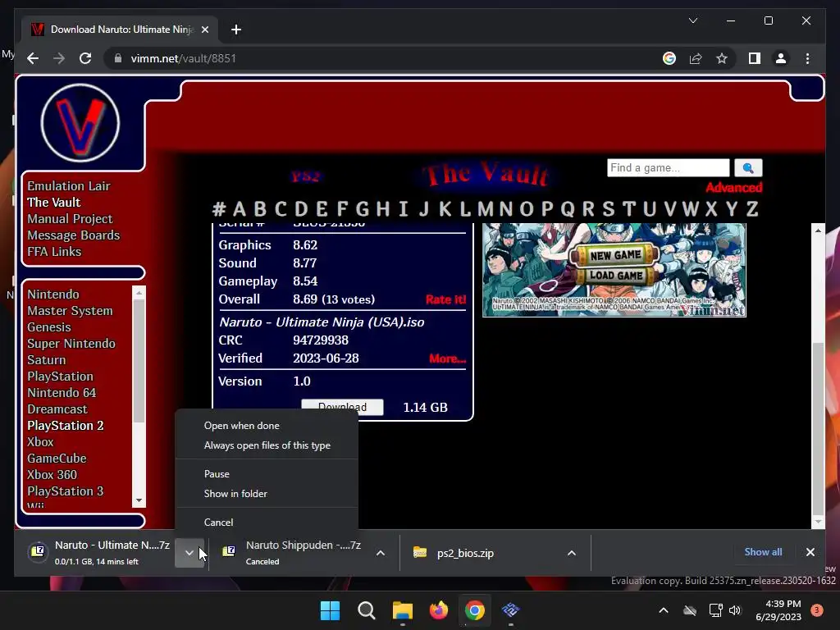Screen dimensions: 840x630
Task: Select Dreamcast system
Action: coord(57,409)
